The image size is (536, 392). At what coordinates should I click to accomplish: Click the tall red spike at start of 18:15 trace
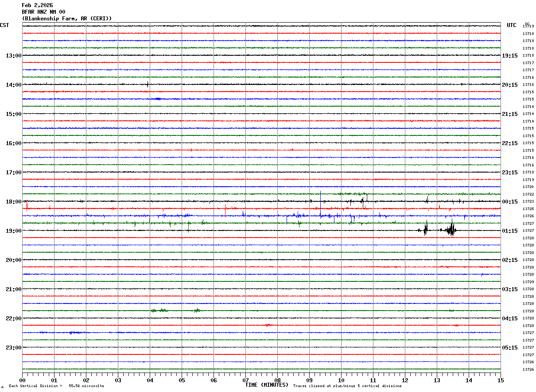pos(27,205)
